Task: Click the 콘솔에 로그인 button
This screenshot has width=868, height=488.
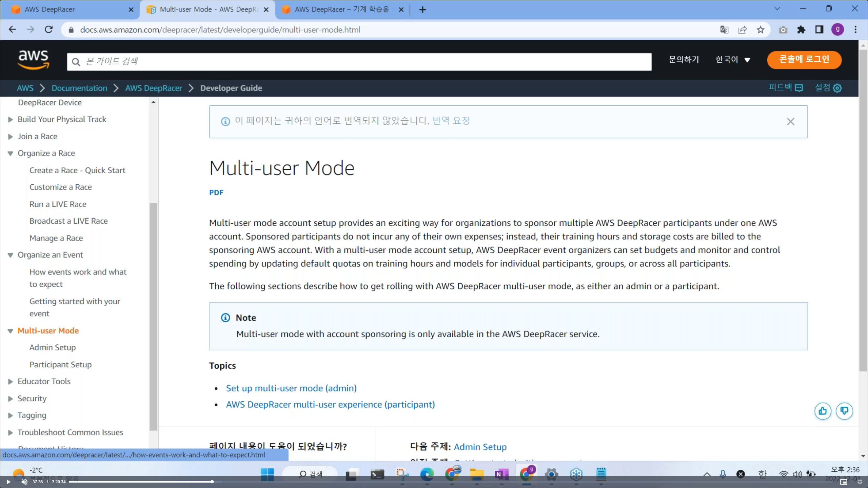Action: click(804, 60)
